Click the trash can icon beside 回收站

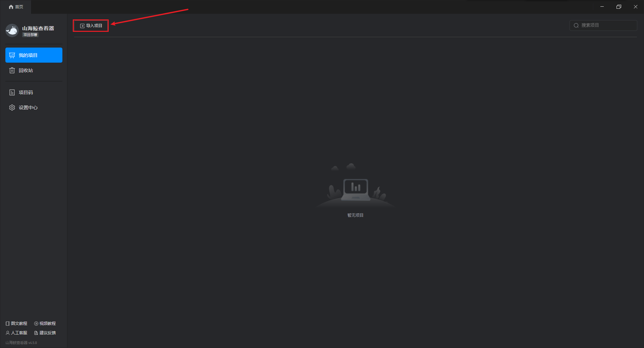(12, 70)
